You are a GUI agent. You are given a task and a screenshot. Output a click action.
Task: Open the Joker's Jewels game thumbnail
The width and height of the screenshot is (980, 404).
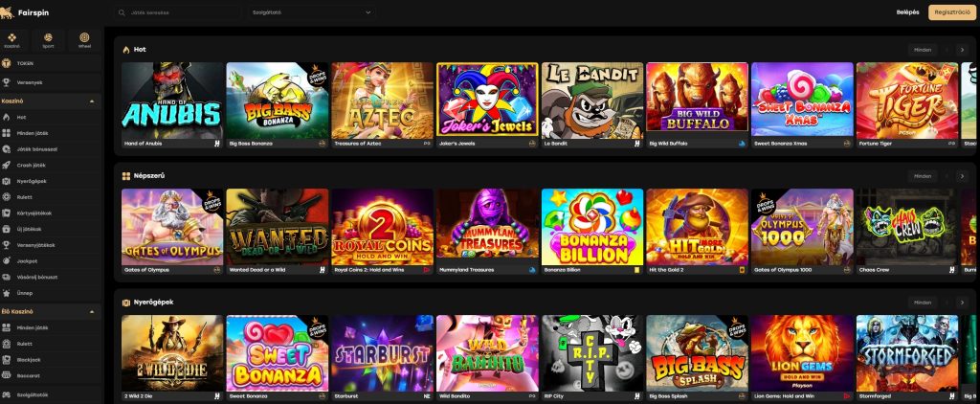point(487,99)
